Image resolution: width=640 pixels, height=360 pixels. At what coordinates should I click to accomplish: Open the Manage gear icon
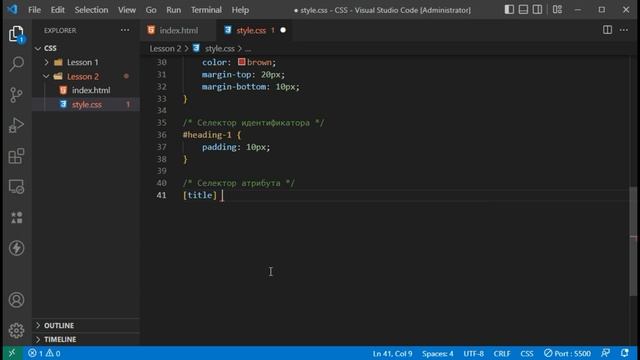(16, 330)
